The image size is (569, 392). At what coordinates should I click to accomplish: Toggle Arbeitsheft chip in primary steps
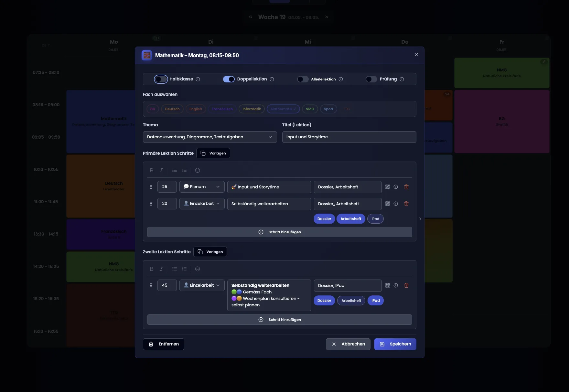(351, 219)
